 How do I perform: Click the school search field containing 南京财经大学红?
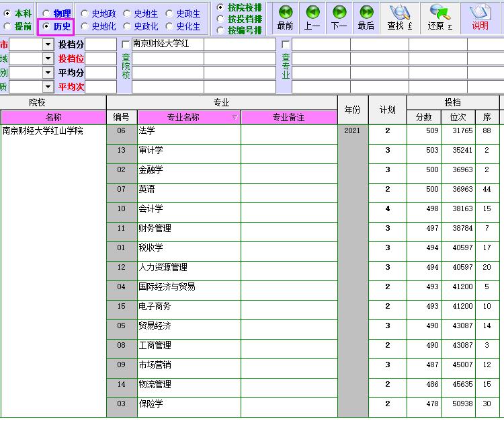[x=168, y=44]
